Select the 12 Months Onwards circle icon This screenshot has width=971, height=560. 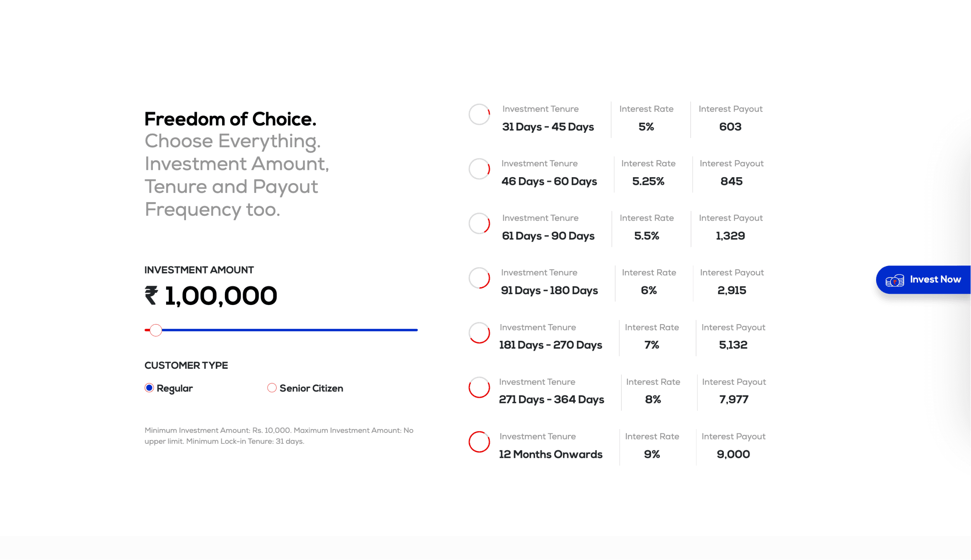coord(479,442)
